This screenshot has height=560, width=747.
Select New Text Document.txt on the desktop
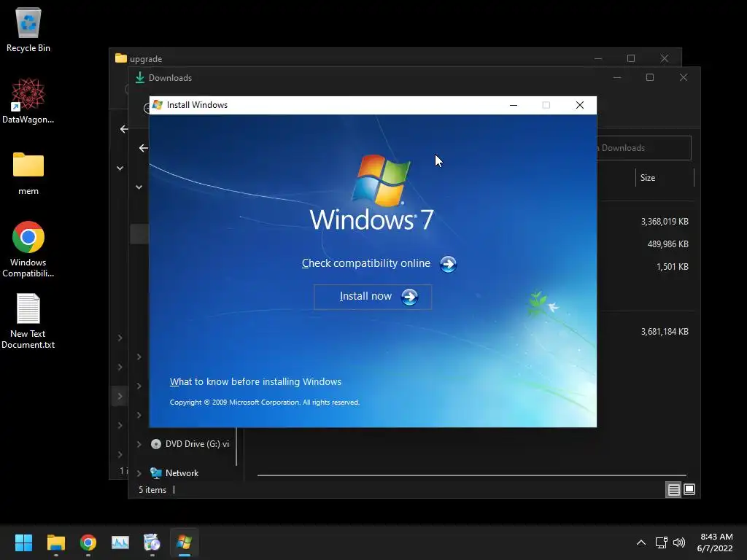28,322
